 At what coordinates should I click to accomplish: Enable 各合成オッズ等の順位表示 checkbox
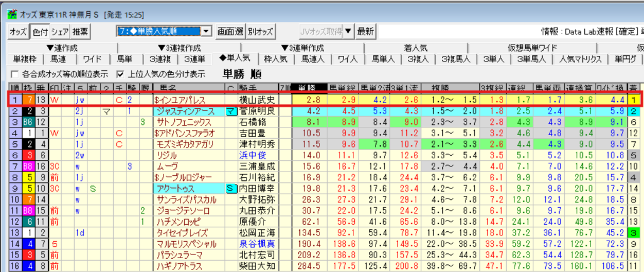(14, 74)
